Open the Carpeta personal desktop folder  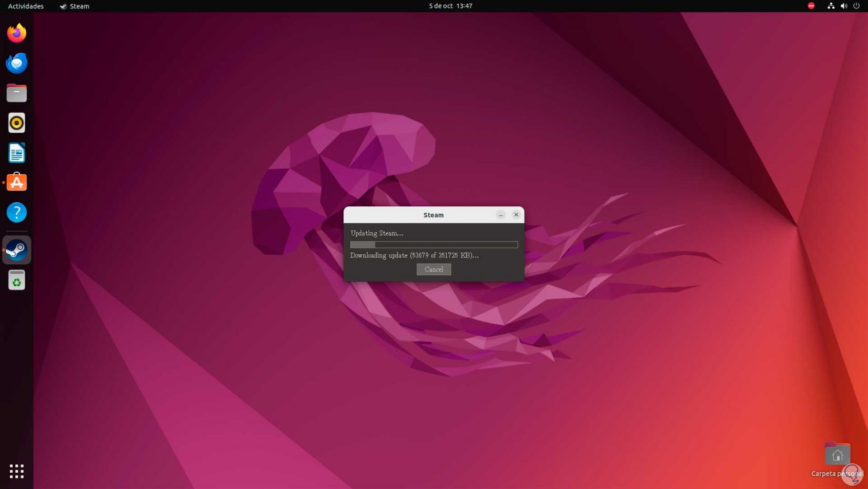(837, 460)
